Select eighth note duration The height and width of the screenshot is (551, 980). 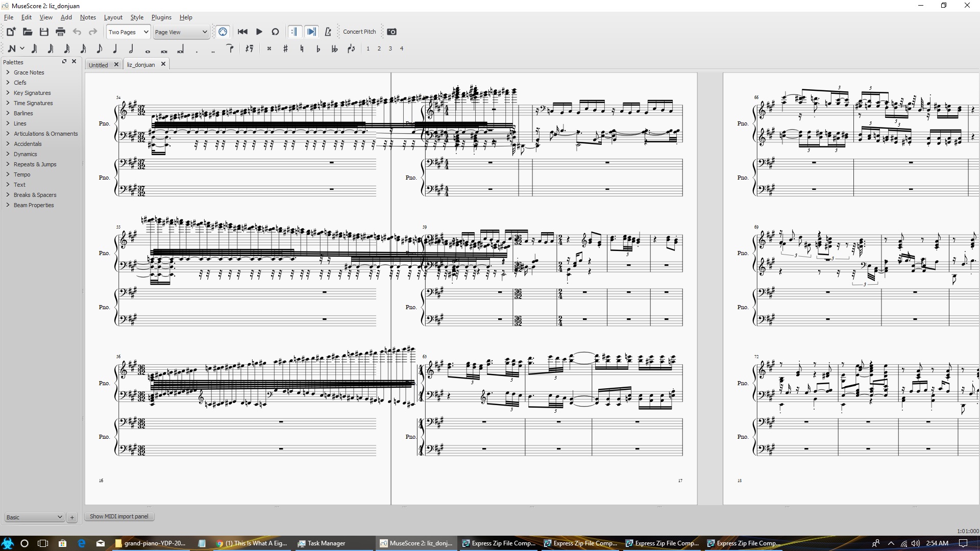[100, 48]
